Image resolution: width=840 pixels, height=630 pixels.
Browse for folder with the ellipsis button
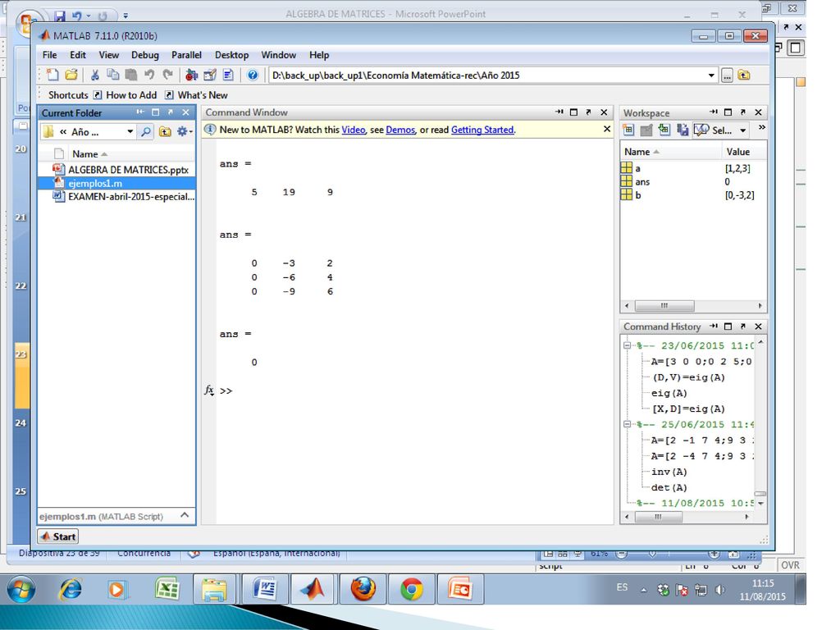727,75
